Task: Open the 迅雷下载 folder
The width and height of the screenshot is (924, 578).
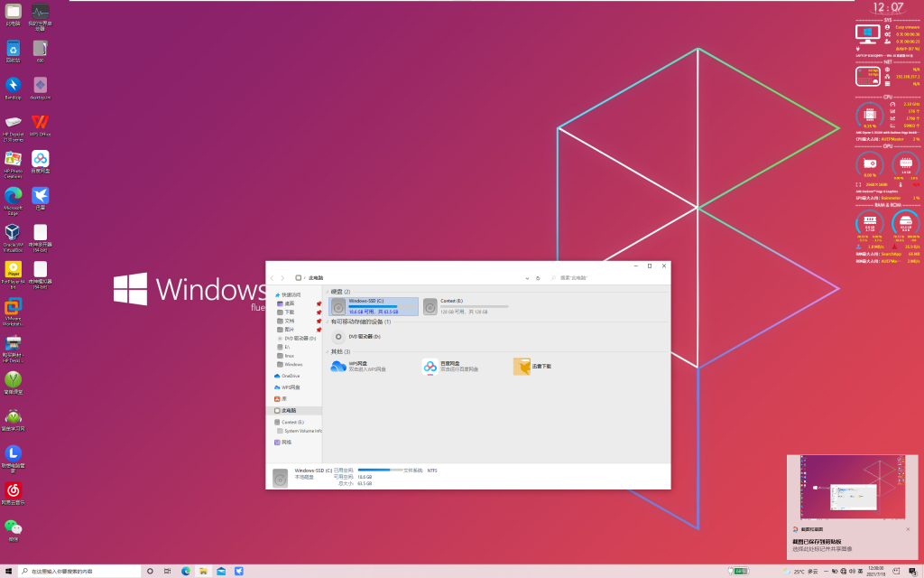Action: (x=532, y=367)
